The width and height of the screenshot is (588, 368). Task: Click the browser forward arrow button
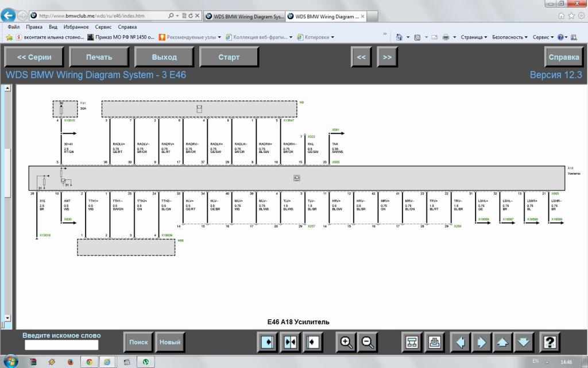coord(22,16)
